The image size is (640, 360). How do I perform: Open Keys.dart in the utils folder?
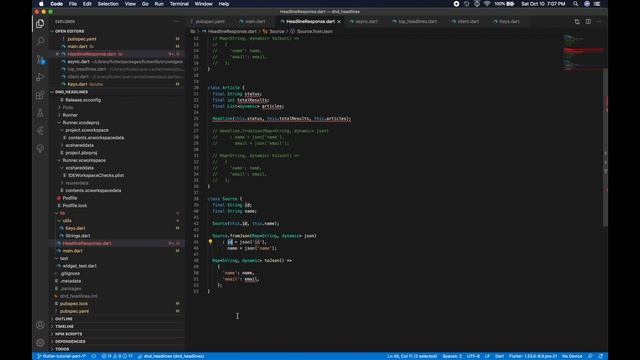(x=76, y=228)
